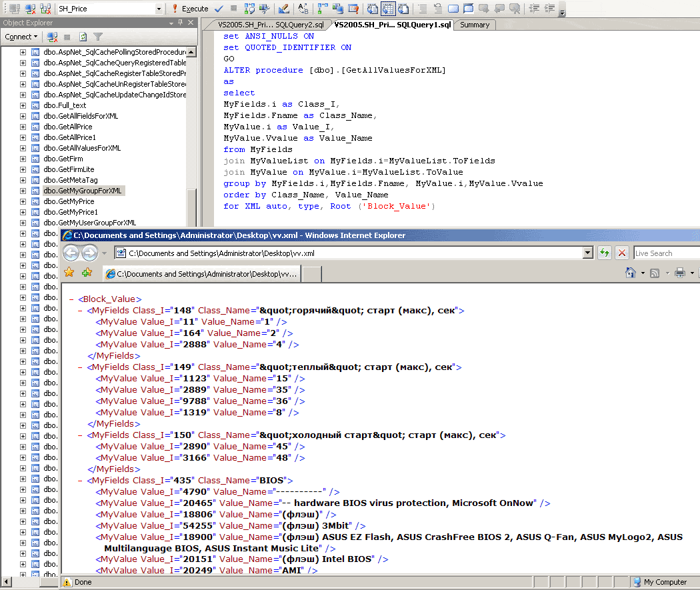Specify values for template parameters
The width and height of the screenshot is (700, 590).
pyautogui.click(x=303, y=9)
